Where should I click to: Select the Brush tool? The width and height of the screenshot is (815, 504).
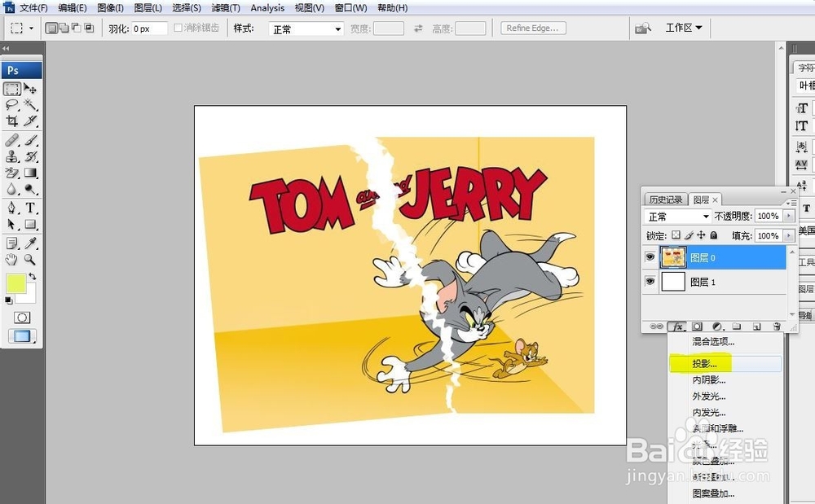click(30, 140)
